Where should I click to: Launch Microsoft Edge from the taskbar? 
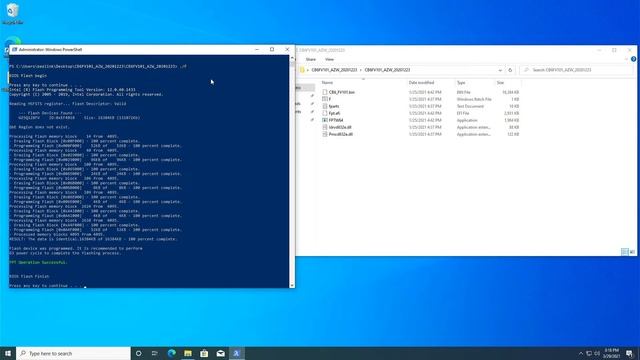coord(171,353)
